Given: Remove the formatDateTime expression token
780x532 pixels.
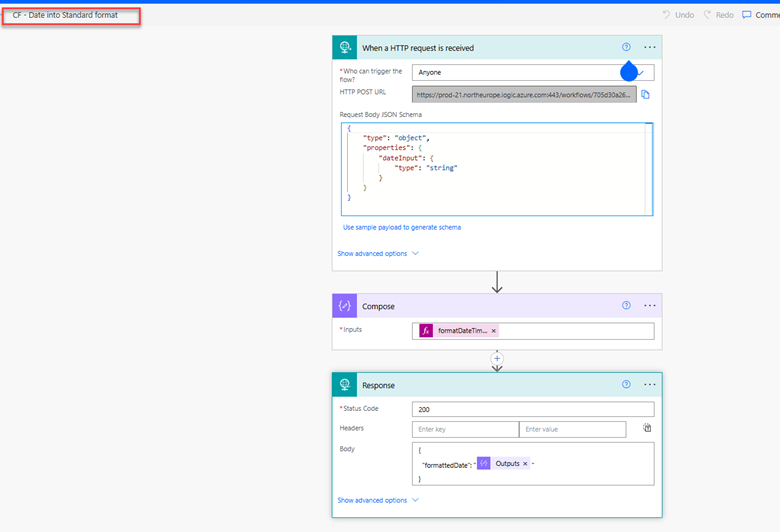Looking at the screenshot, I should [x=493, y=330].
